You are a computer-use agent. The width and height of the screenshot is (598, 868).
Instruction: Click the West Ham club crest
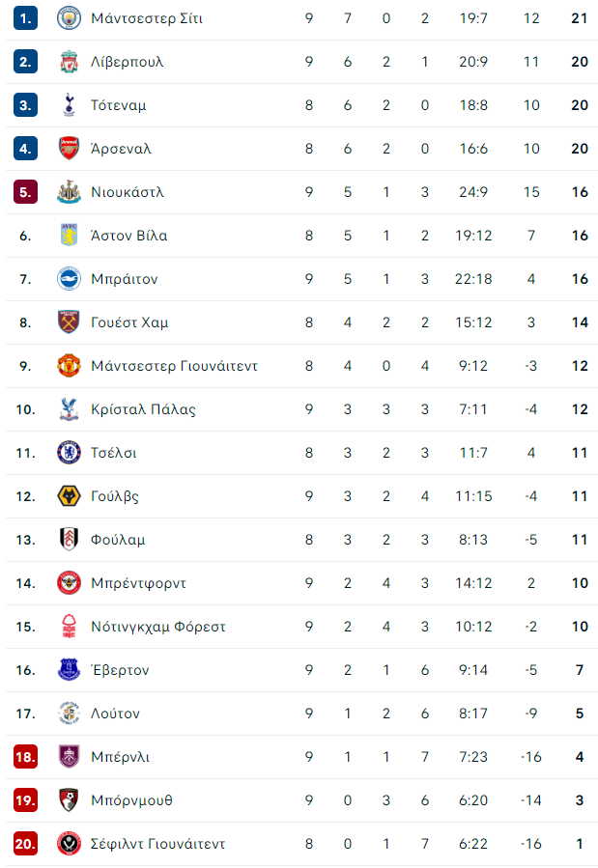point(70,322)
